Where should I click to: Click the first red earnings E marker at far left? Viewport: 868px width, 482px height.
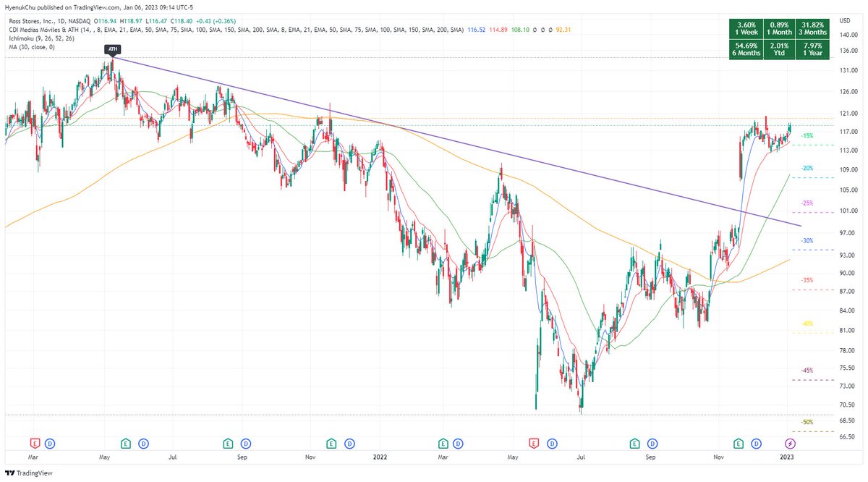point(33,443)
